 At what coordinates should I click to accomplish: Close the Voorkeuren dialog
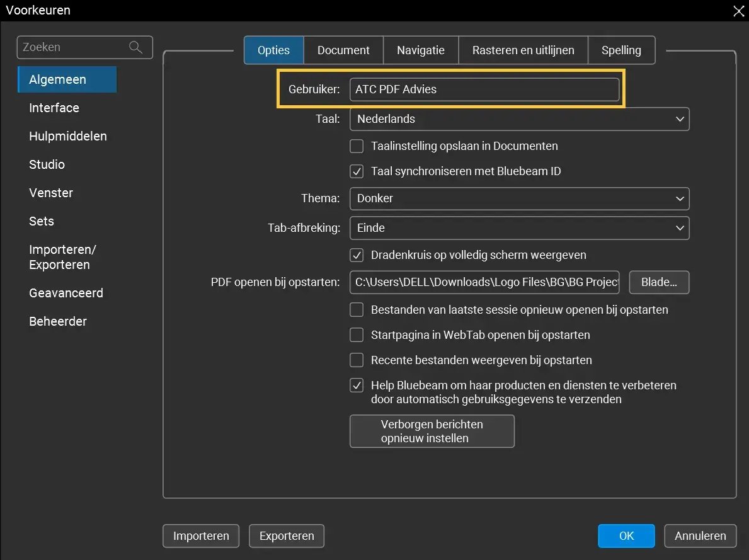coord(738,11)
